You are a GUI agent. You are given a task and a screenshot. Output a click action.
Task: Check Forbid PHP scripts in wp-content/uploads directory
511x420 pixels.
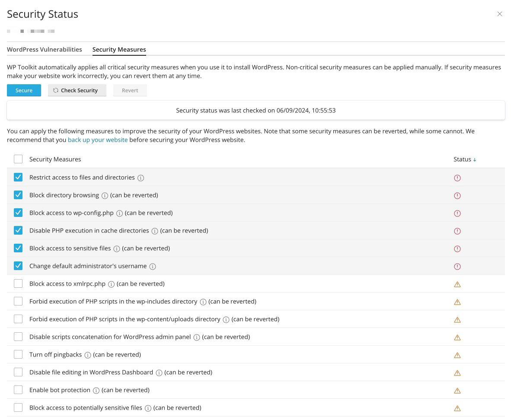[18, 318]
